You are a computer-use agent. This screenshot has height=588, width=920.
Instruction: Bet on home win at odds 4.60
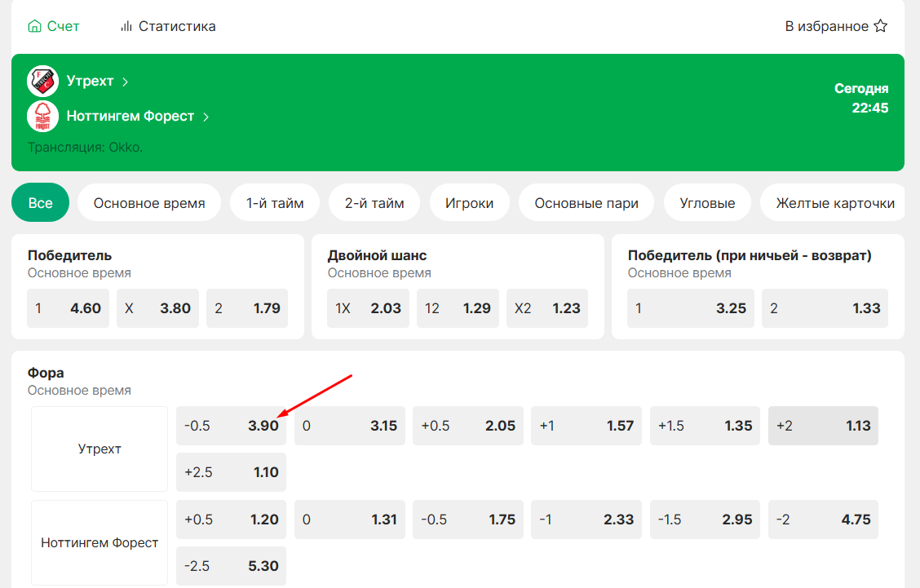[x=68, y=308]
